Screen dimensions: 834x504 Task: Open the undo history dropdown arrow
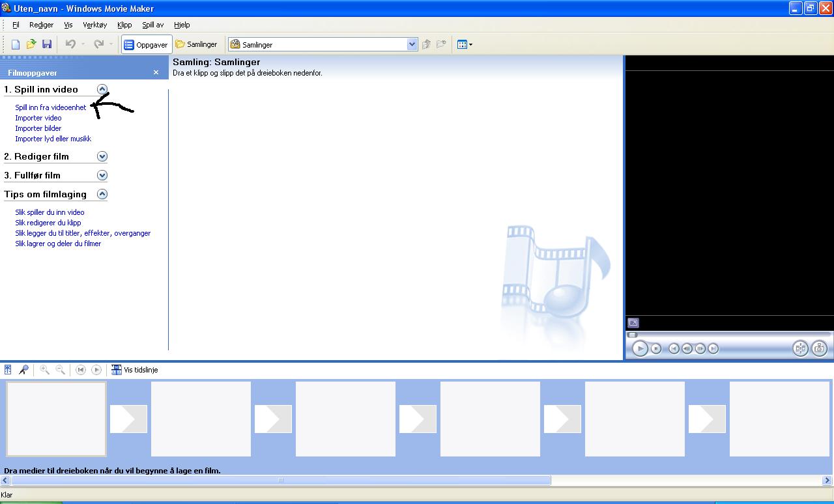83,44
